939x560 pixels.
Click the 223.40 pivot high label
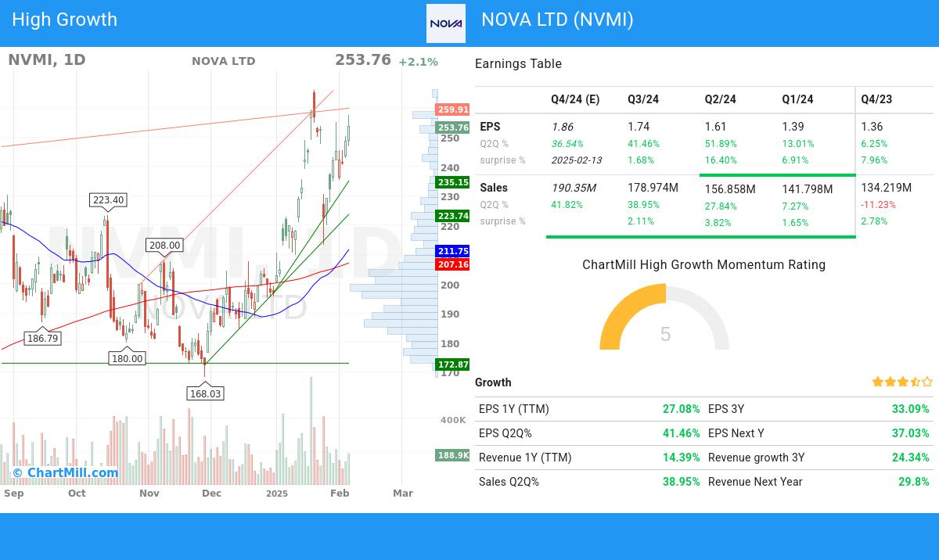(x=109, y=200)
